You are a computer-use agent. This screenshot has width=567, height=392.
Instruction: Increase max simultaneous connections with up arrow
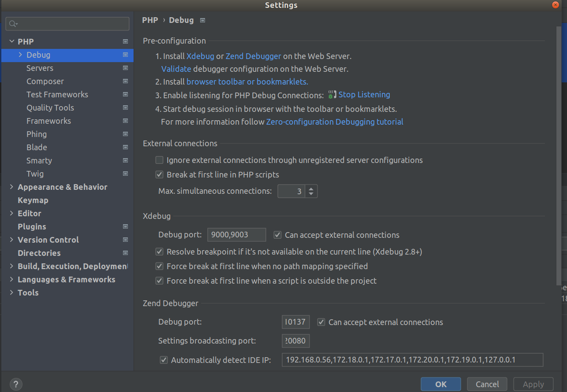(x=311, y=189)
